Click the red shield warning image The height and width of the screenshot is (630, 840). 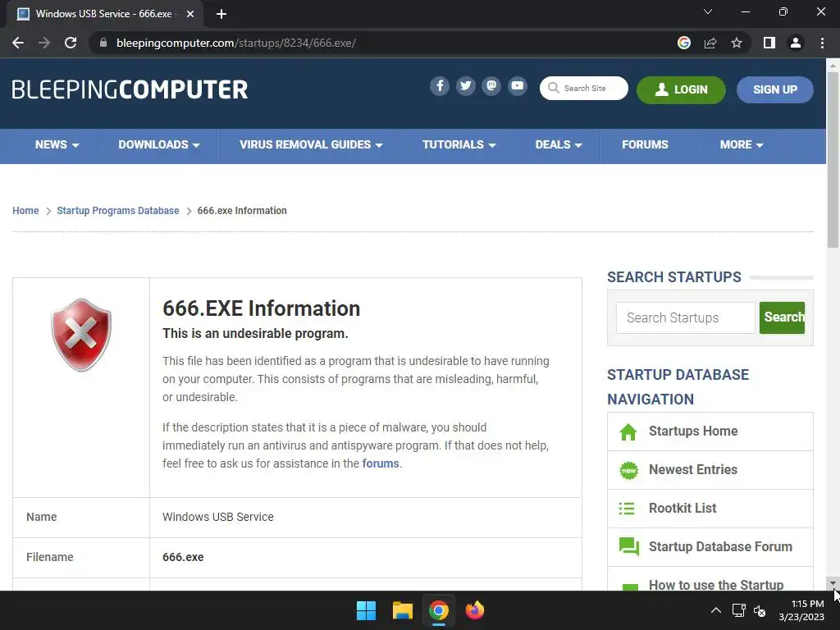[81, 335]
